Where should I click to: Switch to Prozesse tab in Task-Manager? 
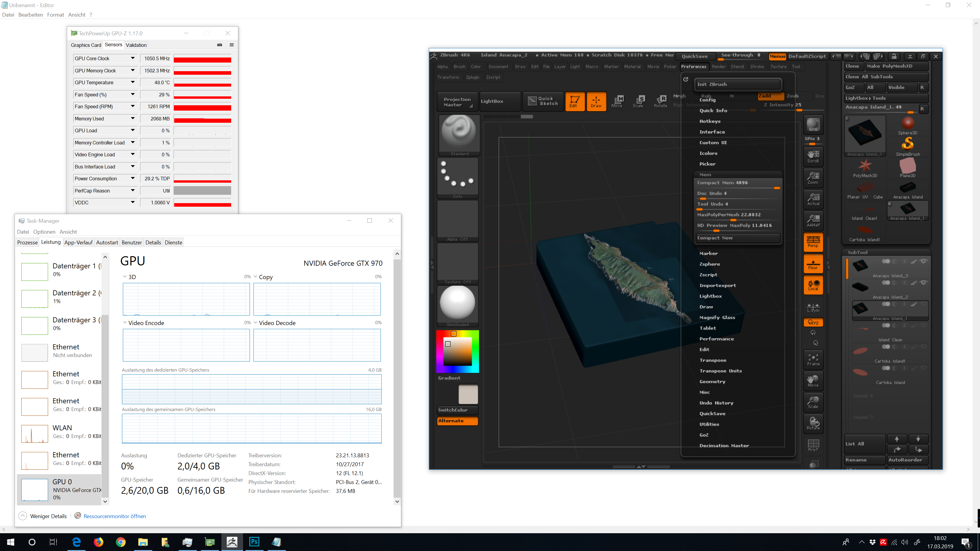[x=27, y=243]
